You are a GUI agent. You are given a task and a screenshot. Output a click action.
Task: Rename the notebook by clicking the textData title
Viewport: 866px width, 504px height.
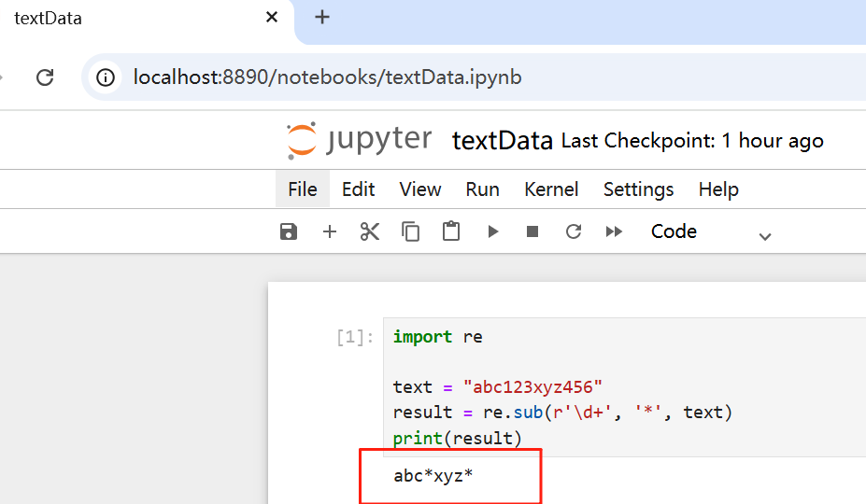[502, 141]
